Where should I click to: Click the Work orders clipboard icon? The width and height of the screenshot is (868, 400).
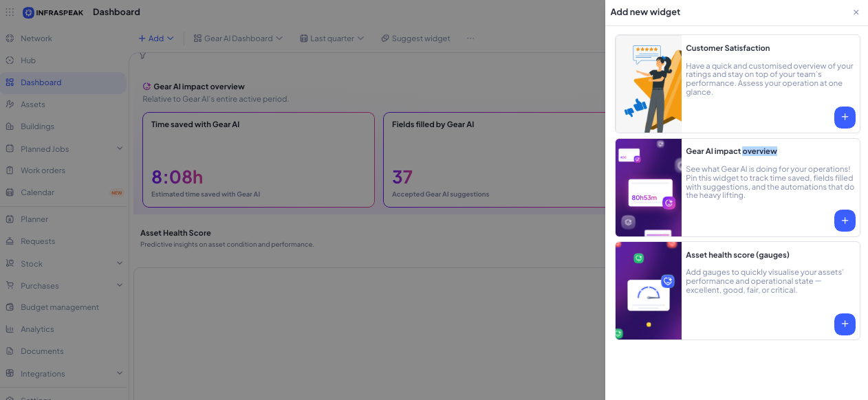tap(10, 170)
